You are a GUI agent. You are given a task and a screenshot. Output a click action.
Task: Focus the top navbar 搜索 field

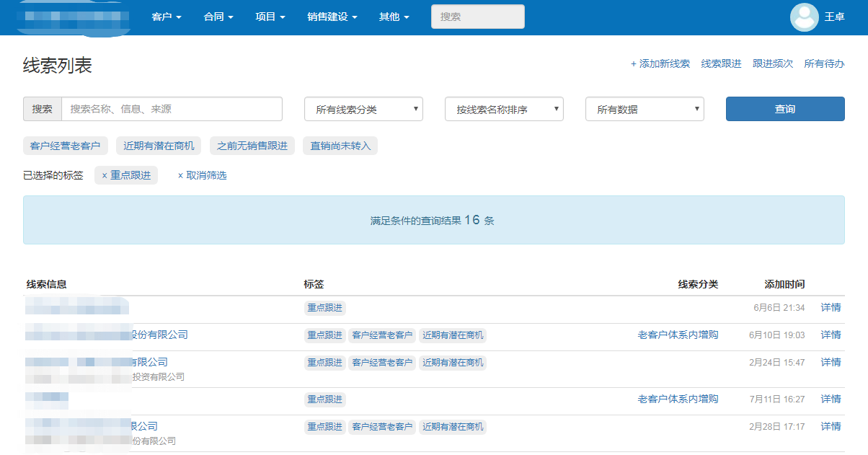[477, 17]
